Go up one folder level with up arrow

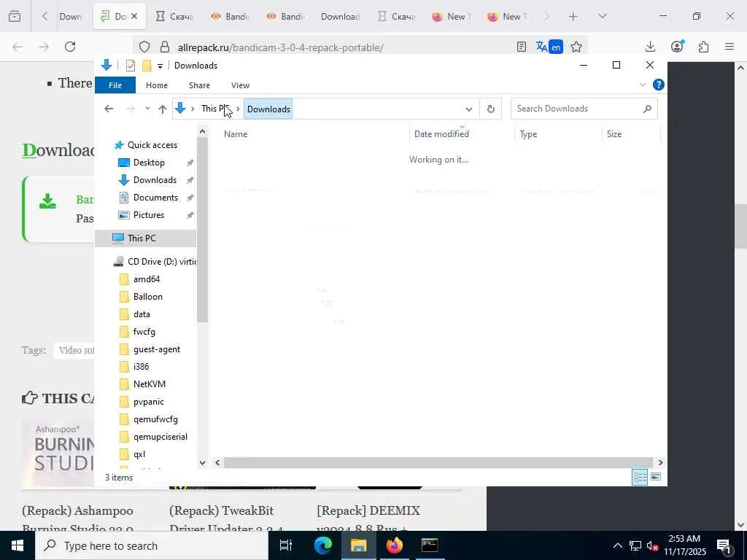(163, 109)
